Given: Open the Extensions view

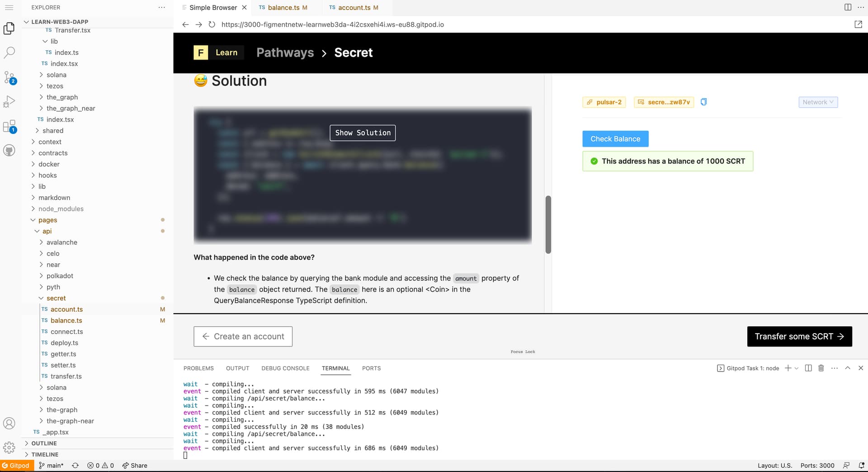Looking at the screenshot, I should (x=9, y=126).
